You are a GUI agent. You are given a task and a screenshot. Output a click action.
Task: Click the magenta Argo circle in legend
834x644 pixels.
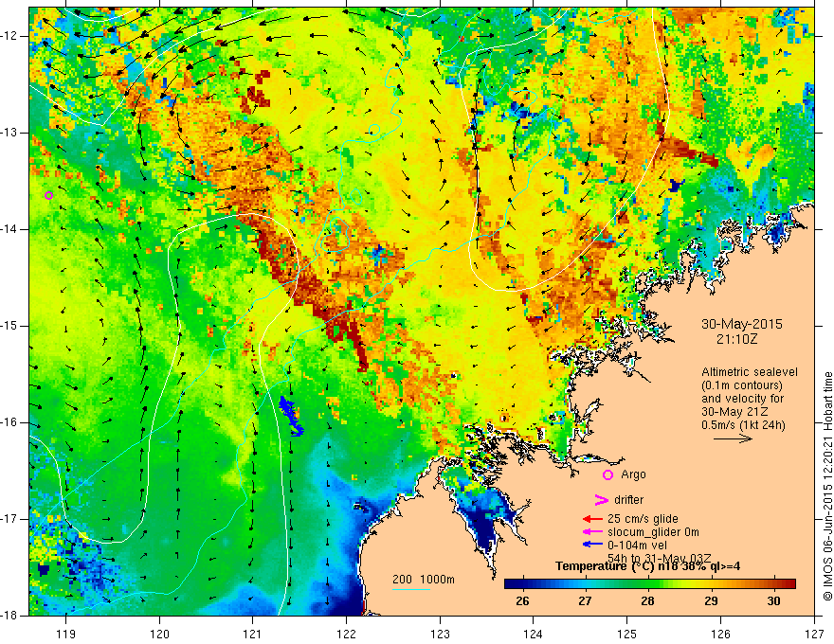pos(607,474)
